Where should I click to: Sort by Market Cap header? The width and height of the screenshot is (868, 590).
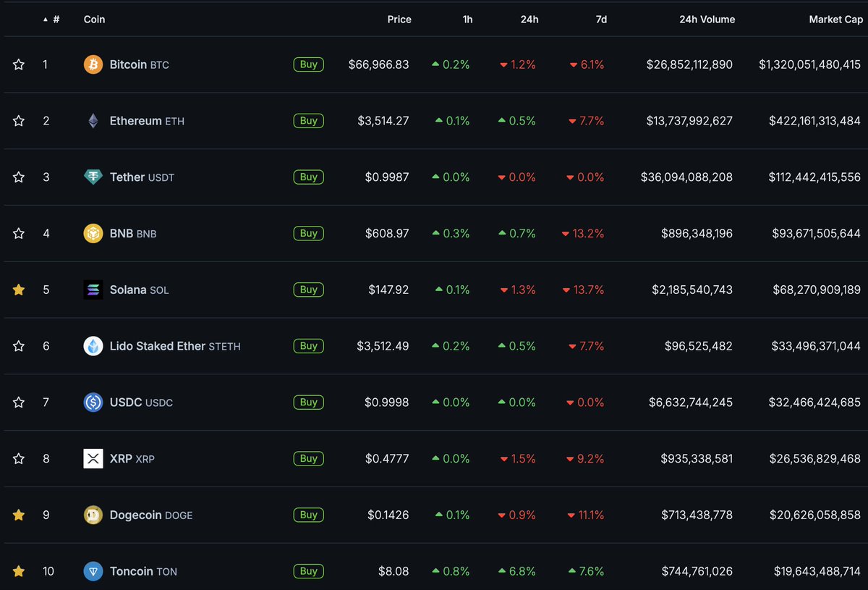(x=835, y=20)
